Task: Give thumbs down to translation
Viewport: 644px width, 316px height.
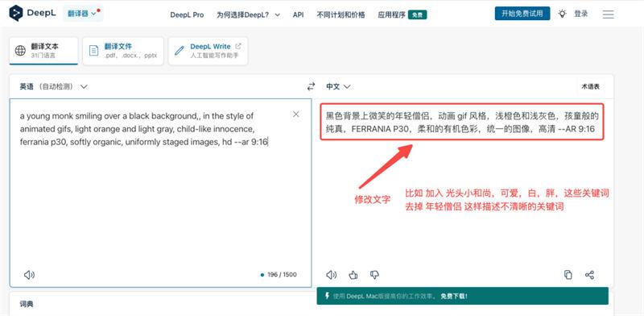Action: click(x=374, y=274)
